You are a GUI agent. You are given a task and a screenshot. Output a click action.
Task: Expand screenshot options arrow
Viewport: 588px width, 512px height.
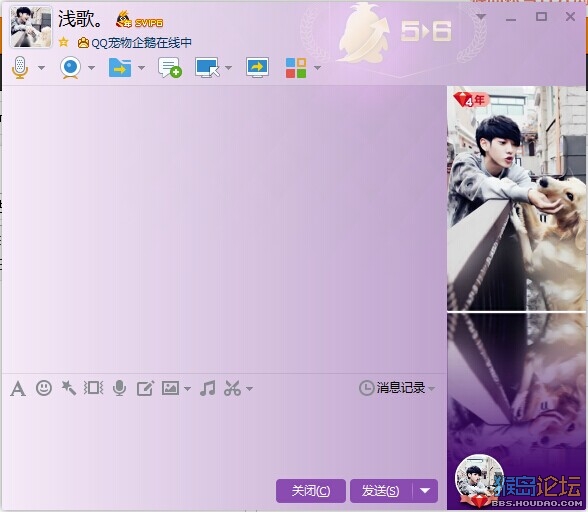pos(249,389)
